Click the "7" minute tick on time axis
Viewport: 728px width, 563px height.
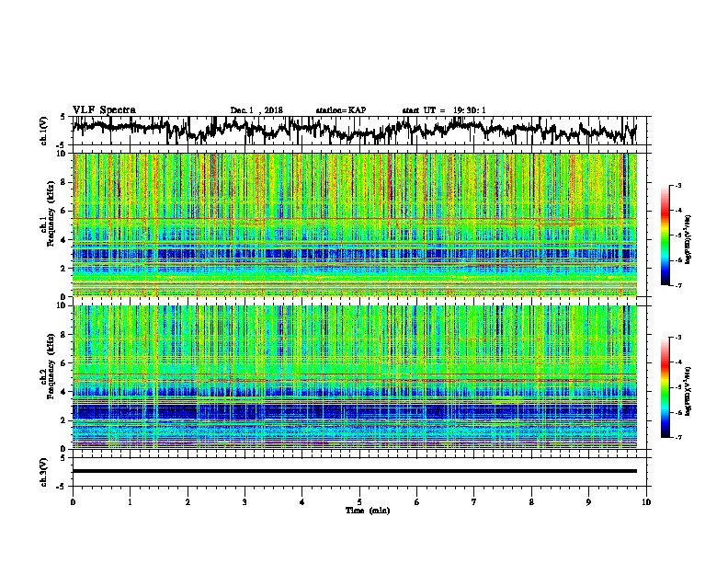pyautogui.click(x=474, y=502)
